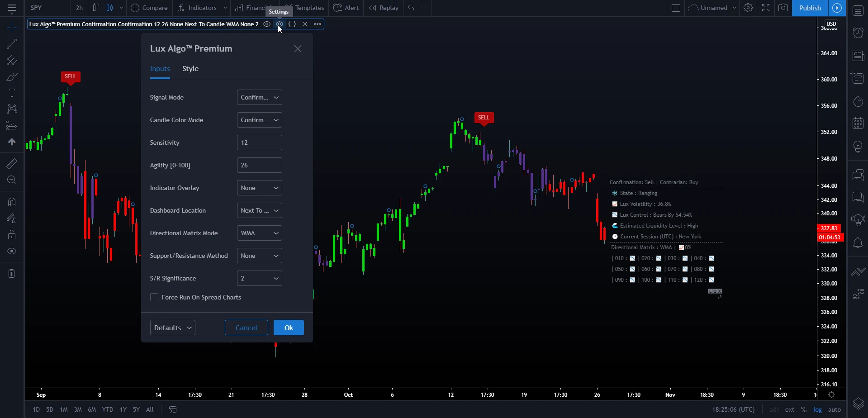This screenshot has height=418, width=868.
Task: Open the prediction and measurement tools
Action: [12, 125]
